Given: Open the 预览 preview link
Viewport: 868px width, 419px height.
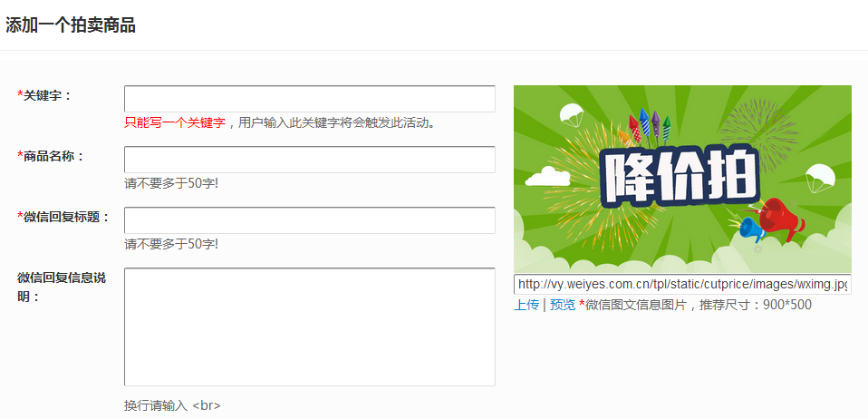Looking at the screenshot, I should point(563,305).
